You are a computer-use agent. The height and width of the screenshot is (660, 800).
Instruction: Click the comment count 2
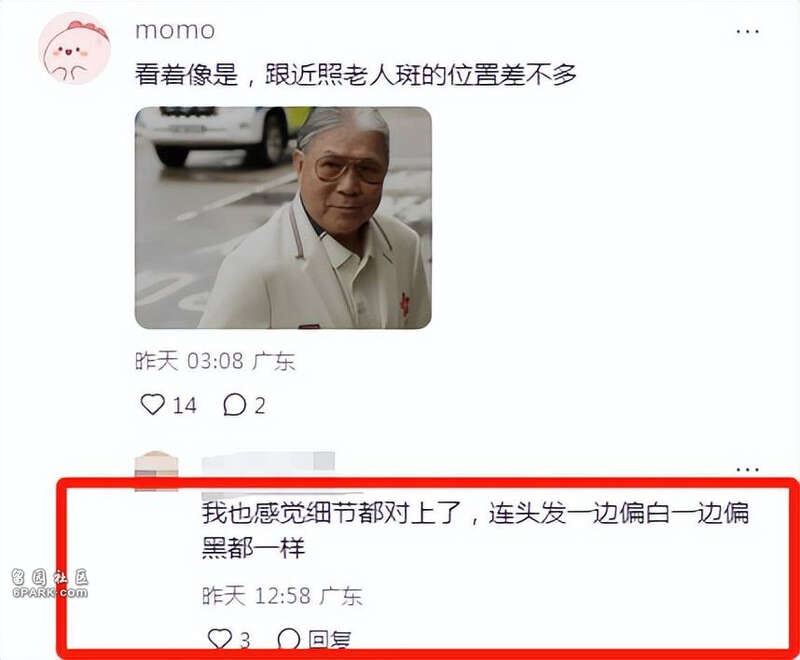[260, 406]
